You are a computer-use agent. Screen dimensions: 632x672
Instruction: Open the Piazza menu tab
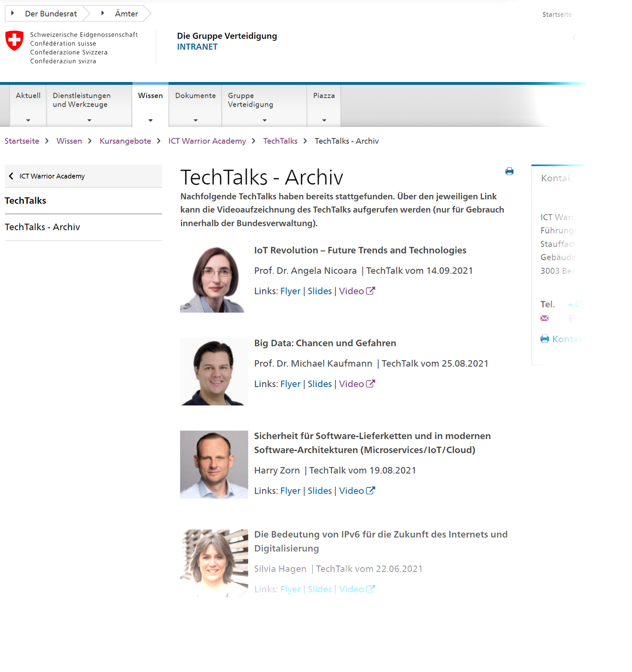click(324, 105)
